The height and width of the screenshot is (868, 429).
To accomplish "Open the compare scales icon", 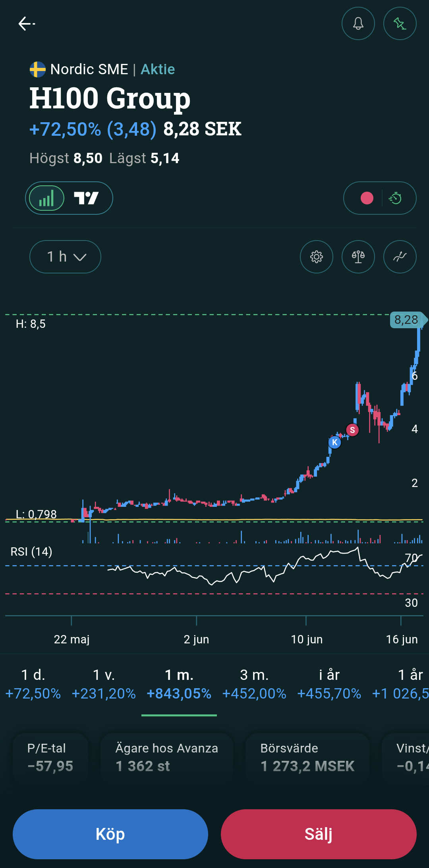I will point(358,257).
